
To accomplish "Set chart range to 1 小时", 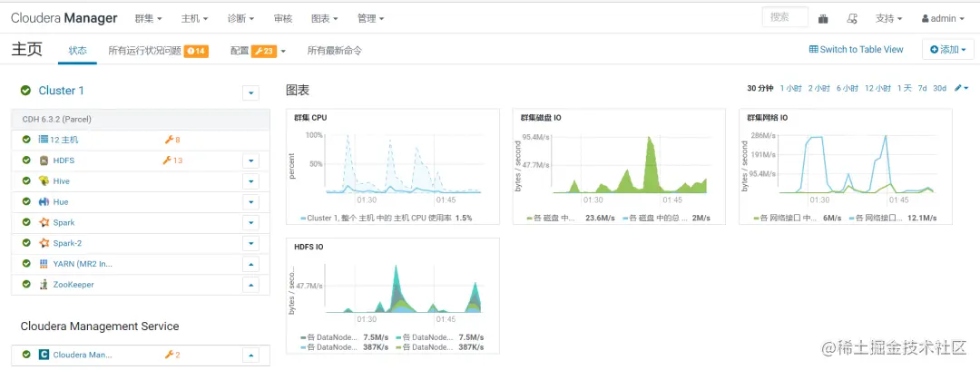I will click(x=790, y=88).
